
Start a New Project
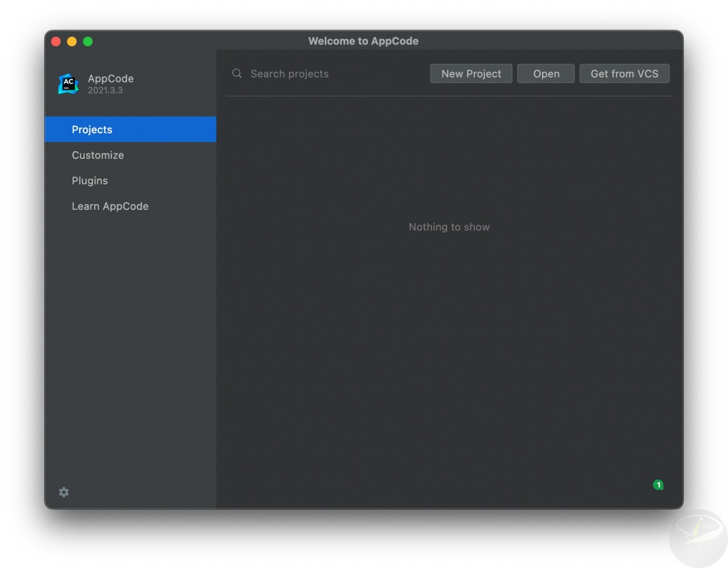pos(471,73)
